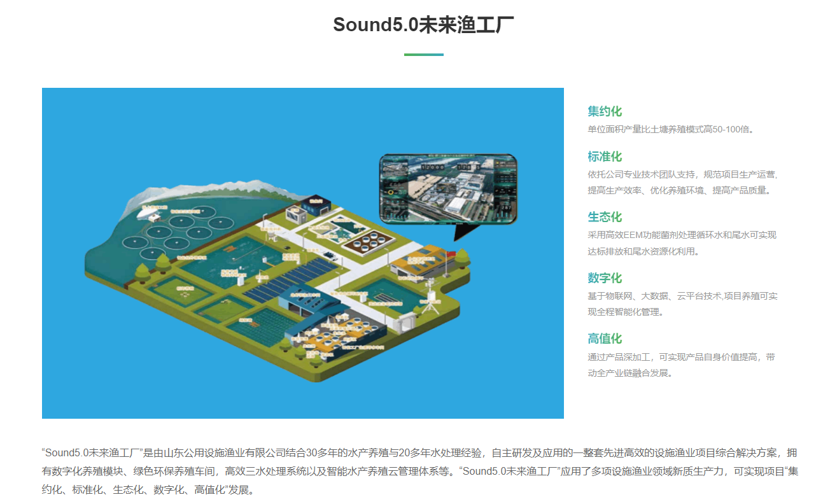Click the white boat on the lake
The width and height of the screenshot is (823, 504).
(153, 215)
